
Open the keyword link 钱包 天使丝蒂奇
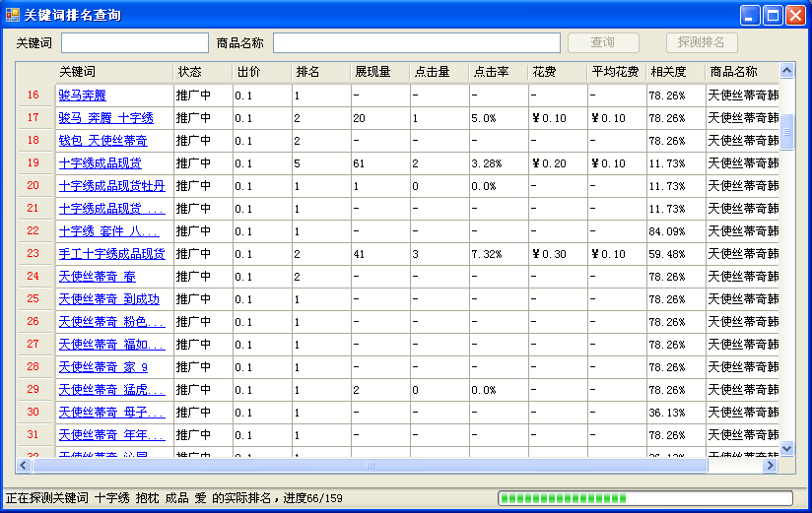tap(103, 141)
